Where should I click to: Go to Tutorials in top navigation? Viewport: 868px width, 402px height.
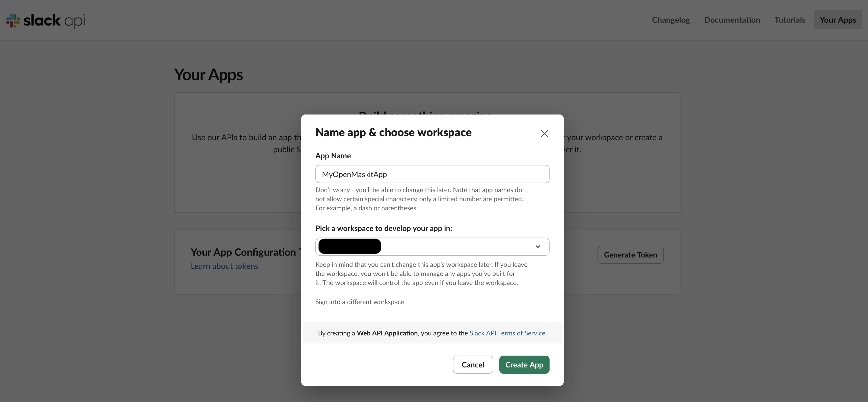790,20
